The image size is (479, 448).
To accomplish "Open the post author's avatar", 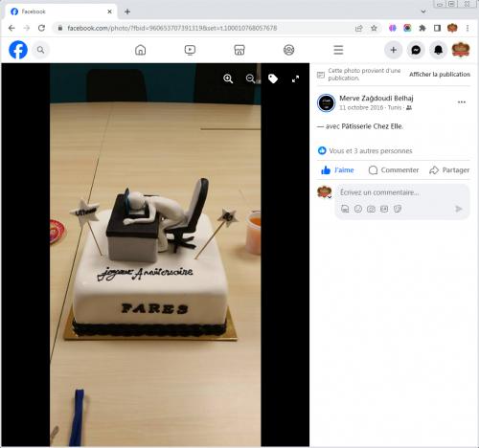I will 326,102.
